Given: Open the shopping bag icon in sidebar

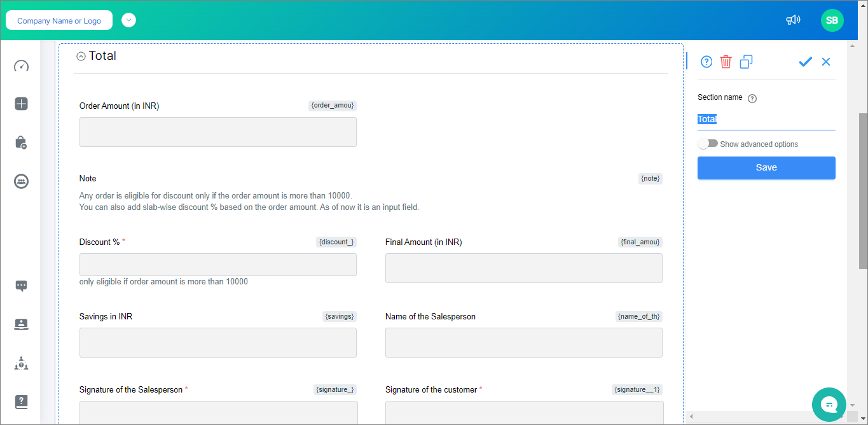Looking at the screenshot, I should click(21, 143).
